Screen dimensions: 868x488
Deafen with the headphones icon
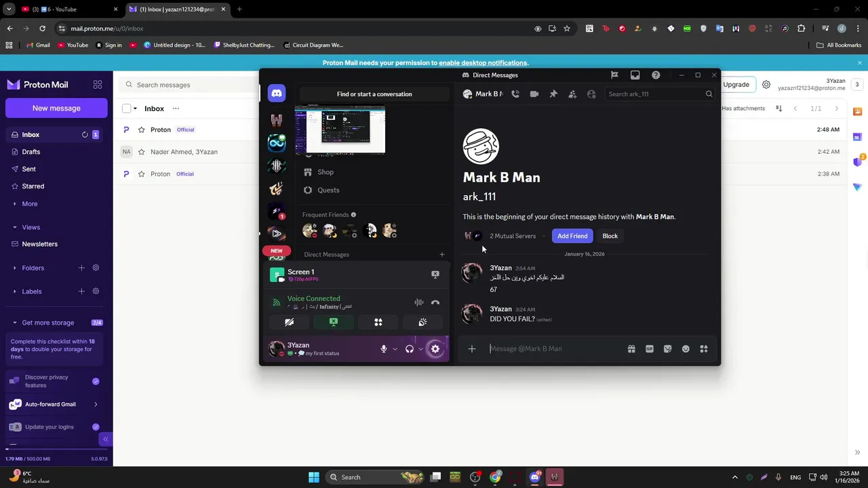tap(410, 349)
